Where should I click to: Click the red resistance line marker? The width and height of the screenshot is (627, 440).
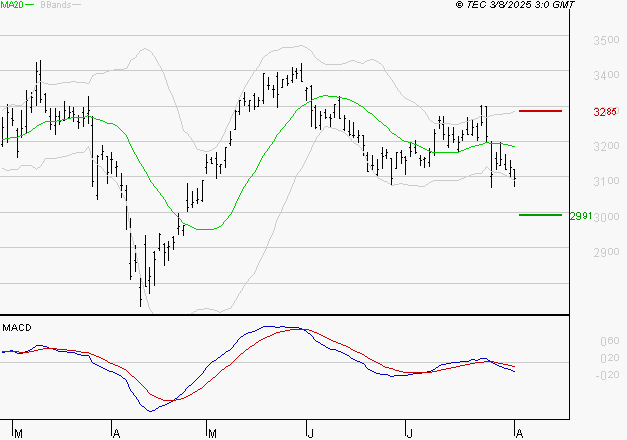pyautogui.click(x=540, y=111)
